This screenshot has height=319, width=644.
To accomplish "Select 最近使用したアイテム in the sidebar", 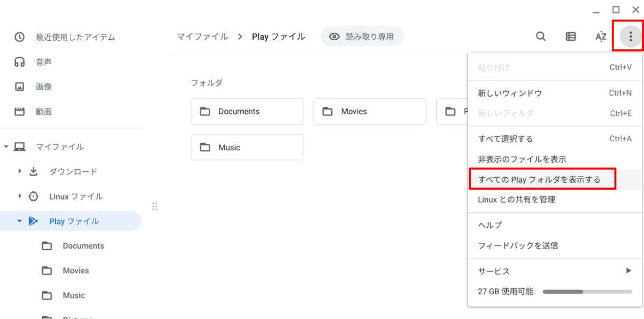I will coord(75,37).
